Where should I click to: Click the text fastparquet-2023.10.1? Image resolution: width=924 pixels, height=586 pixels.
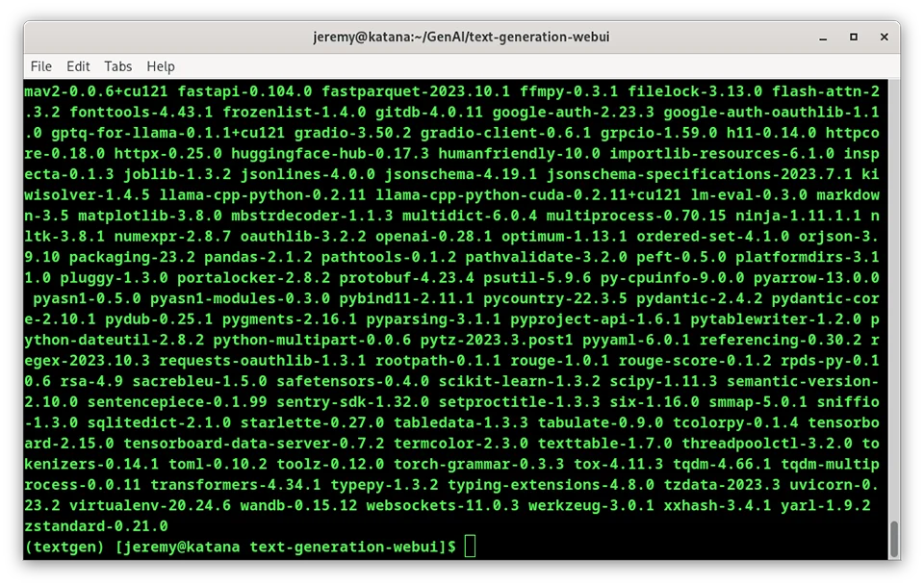pyautogui.click(x=416, y=91)
